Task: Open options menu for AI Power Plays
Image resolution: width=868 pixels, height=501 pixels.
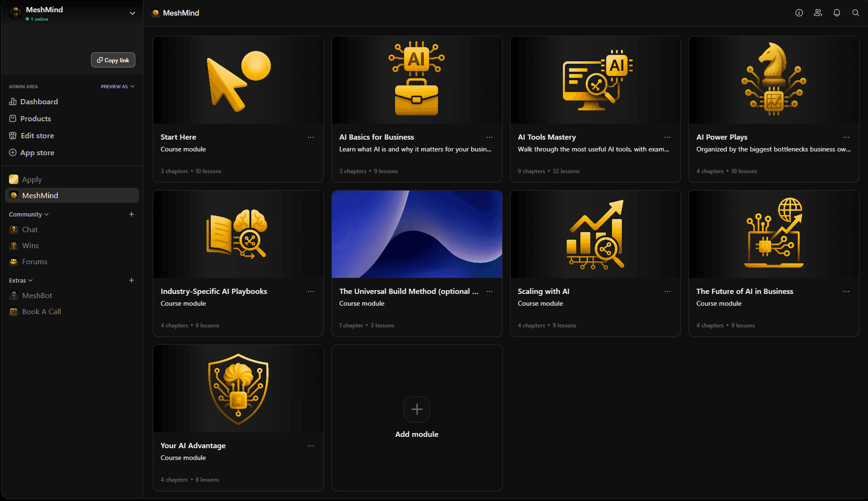Action: coord(846,137)
